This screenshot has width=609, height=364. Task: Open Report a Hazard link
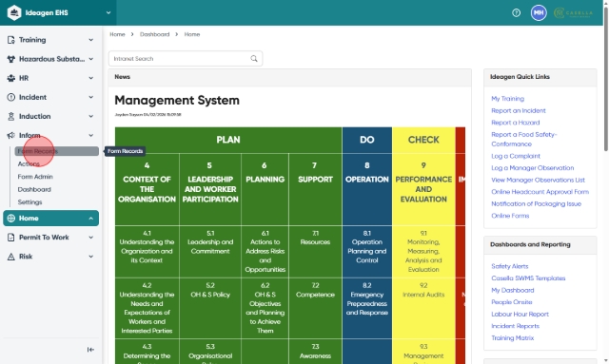(516, 123)
